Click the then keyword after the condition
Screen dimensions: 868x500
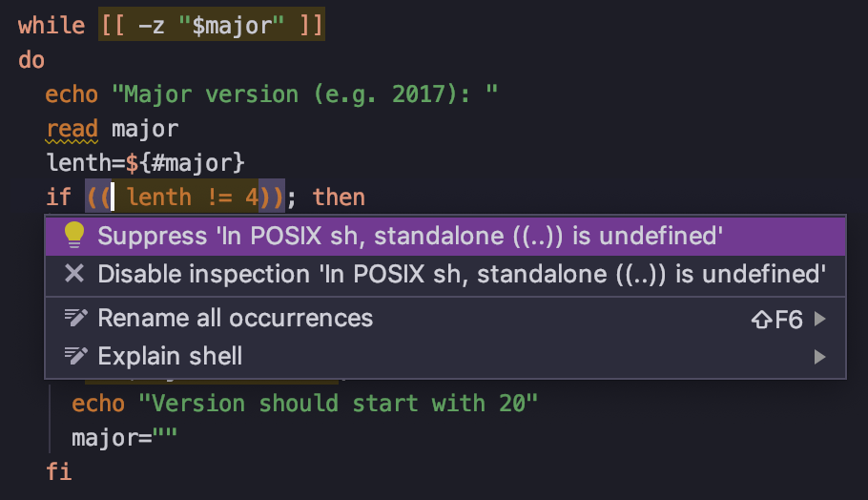click(x=339, y=198)
